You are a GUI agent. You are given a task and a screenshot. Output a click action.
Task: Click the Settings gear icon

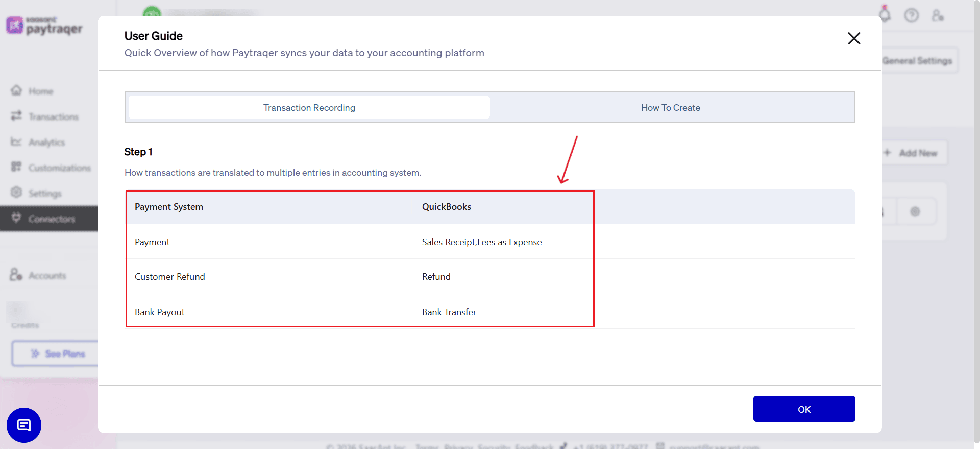click(16, 192)
